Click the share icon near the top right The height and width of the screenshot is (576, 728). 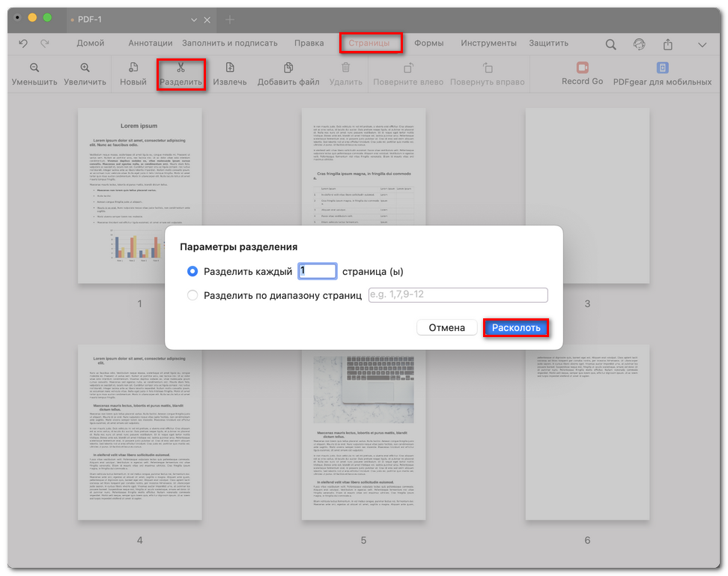point(666,43)
